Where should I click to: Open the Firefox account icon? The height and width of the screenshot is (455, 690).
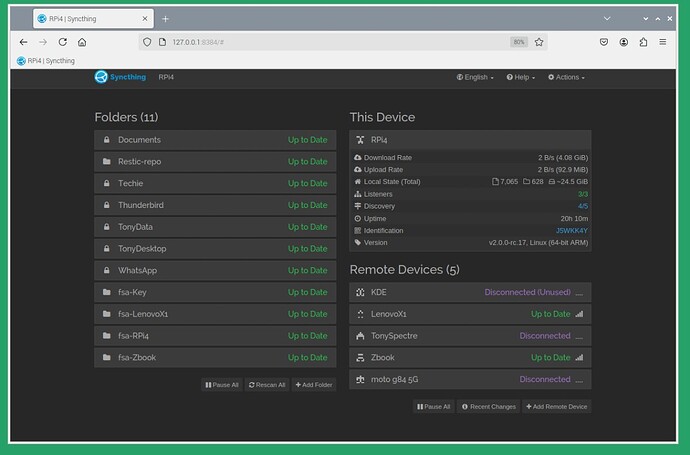click(x=624, y=42)
